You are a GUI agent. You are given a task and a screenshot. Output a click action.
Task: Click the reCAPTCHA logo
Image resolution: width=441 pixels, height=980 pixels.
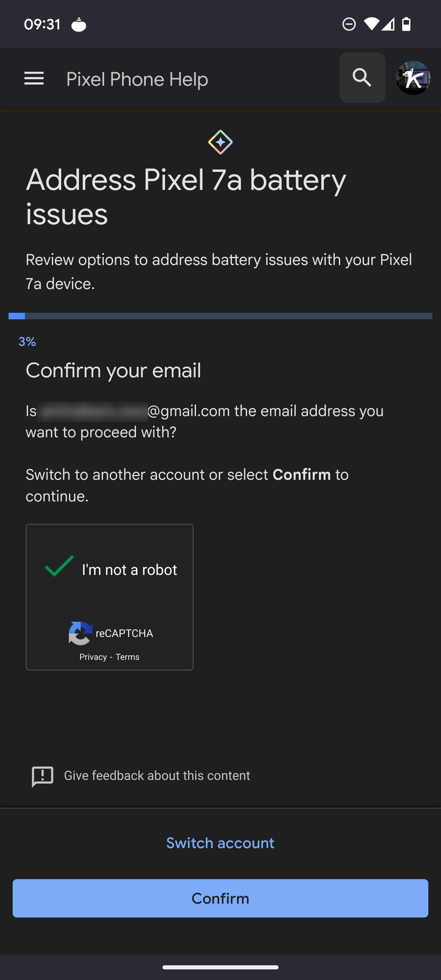pyautogui.click(x=80, y=633)
